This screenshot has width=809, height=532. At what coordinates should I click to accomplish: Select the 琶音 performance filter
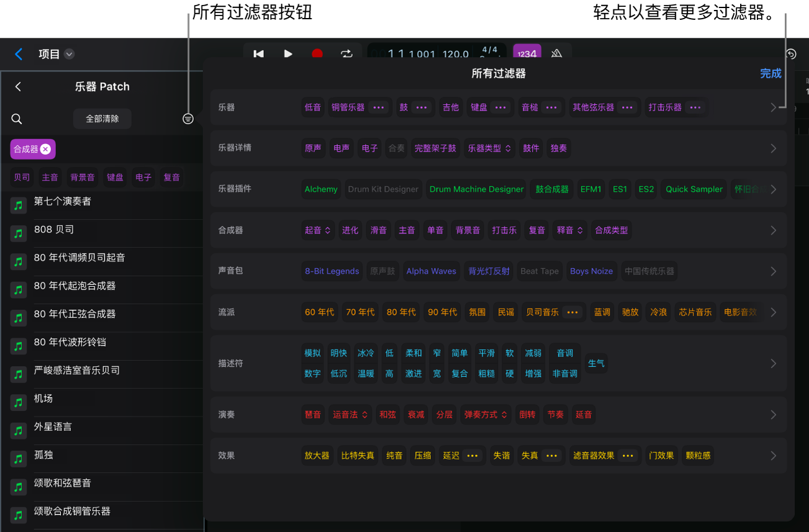click(x=313, y=415)
